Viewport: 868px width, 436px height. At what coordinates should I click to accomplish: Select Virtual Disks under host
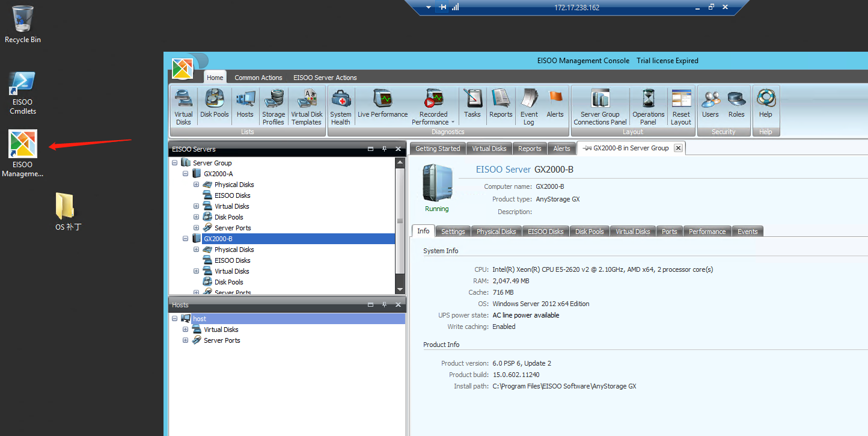pos(221,330)
